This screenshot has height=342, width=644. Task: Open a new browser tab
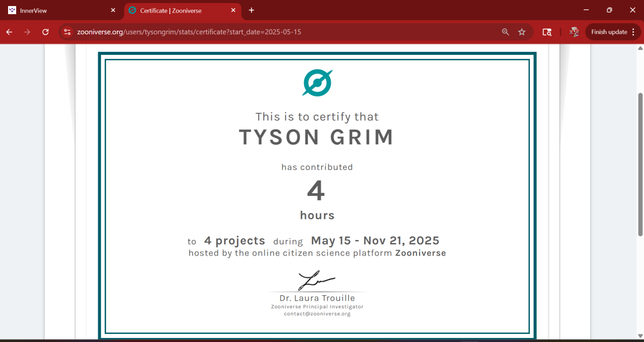pyautogui.click(x=252, y=10)
